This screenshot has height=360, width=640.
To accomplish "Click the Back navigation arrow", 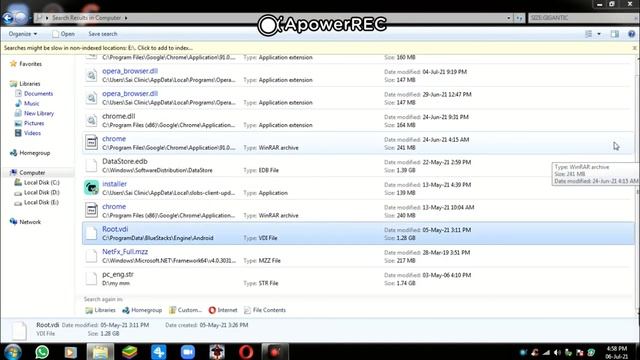I will coord(7,18).
